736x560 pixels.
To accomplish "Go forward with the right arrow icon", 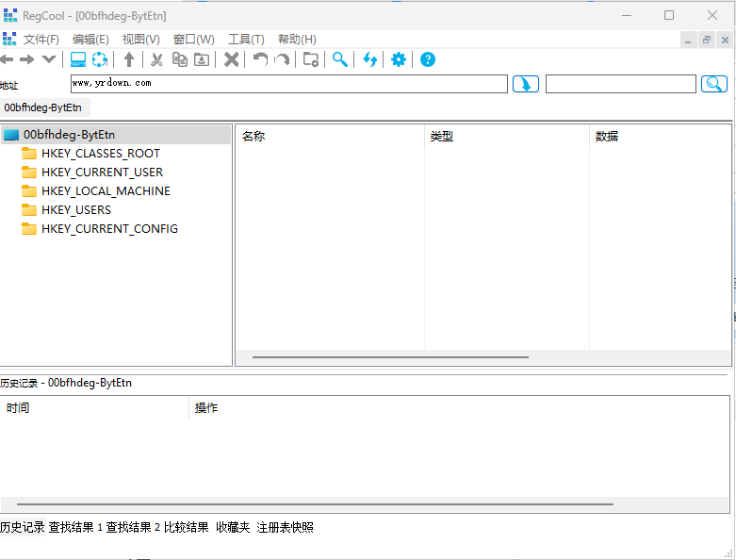I will click(x=27, y=59).
